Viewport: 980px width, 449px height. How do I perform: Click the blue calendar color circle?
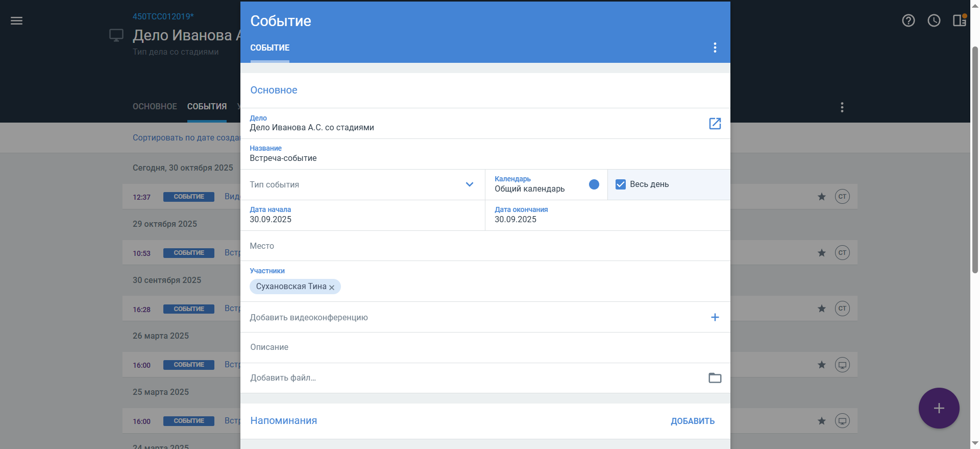click(594, 184)
